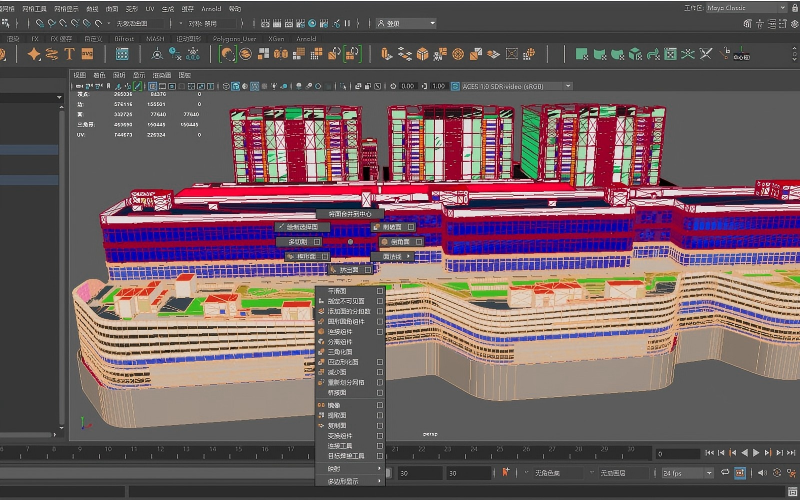Click the Script Editor icon at bottom right
Screen dimensions: 800x500
[792, 492]
